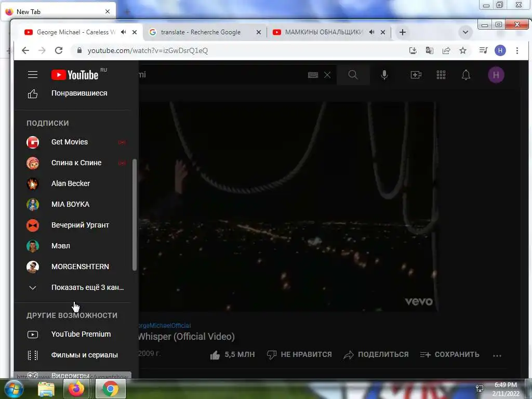The image size is (532, 399).
Task: Click Chrome taskbar button
Action: click(x=110, y=389)
